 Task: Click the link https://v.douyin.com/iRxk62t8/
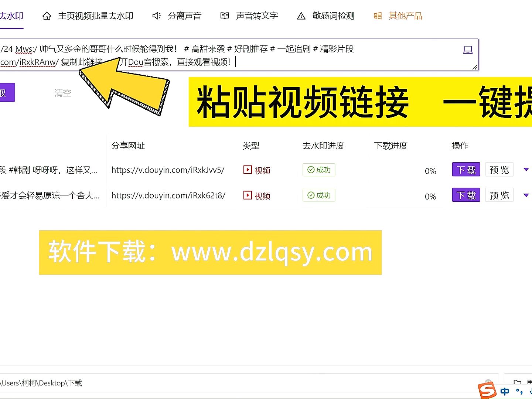168,195
